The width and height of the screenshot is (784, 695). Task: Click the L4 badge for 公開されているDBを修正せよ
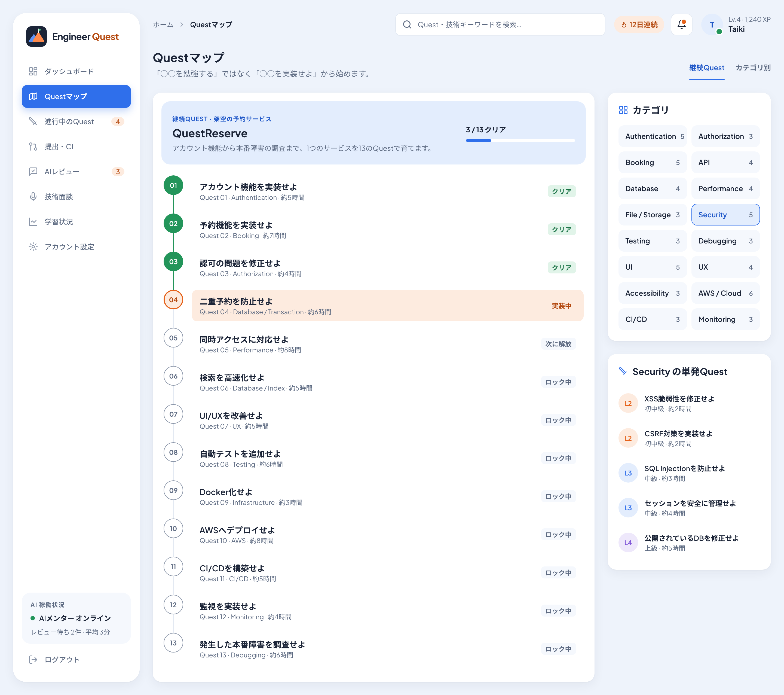pos(628,543)
